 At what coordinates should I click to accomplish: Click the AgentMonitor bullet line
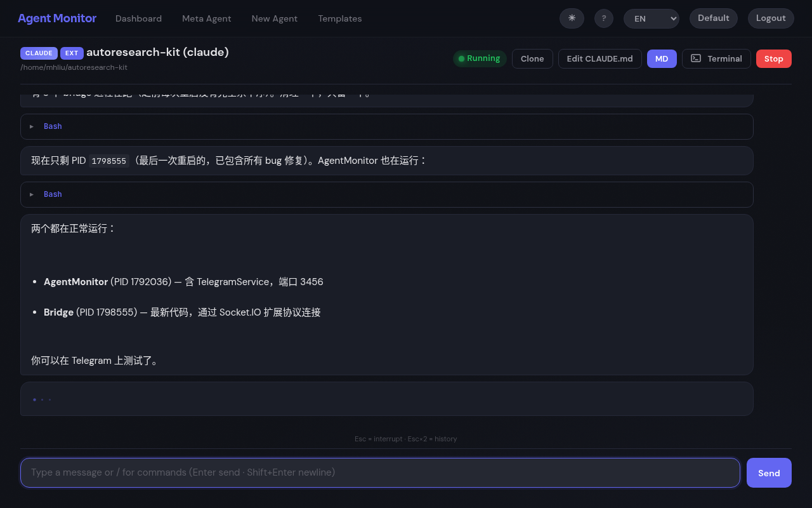point(183,281)
